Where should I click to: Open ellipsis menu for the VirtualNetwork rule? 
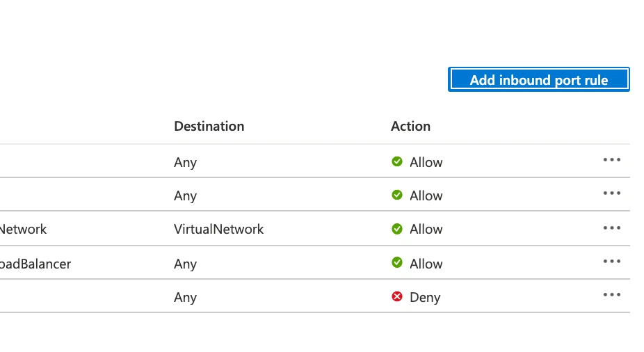[611, 228]
